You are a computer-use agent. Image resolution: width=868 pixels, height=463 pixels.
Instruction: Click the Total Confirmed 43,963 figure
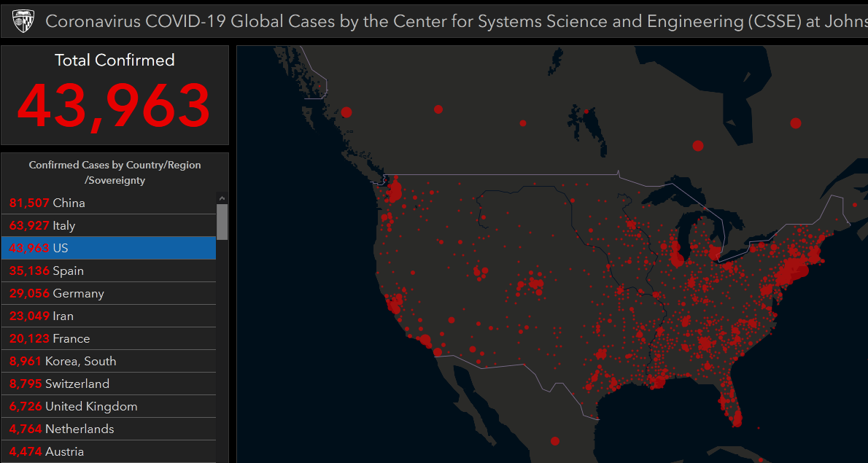pyautogui.click(x=114, y=106)
